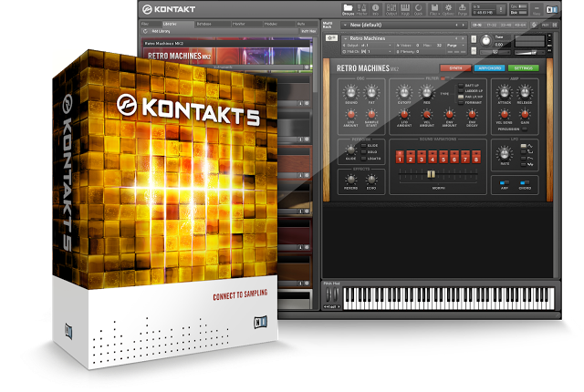The width and height of the screenshot is (584, 392).
Task: Click the Kontakt logo in header
Action: point(169,9)
